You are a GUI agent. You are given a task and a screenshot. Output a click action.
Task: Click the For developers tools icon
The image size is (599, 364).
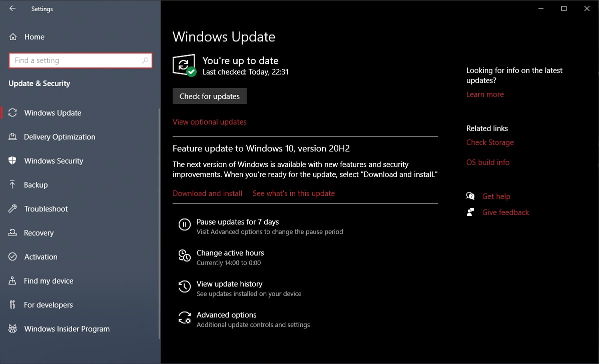tap(13, 304)
